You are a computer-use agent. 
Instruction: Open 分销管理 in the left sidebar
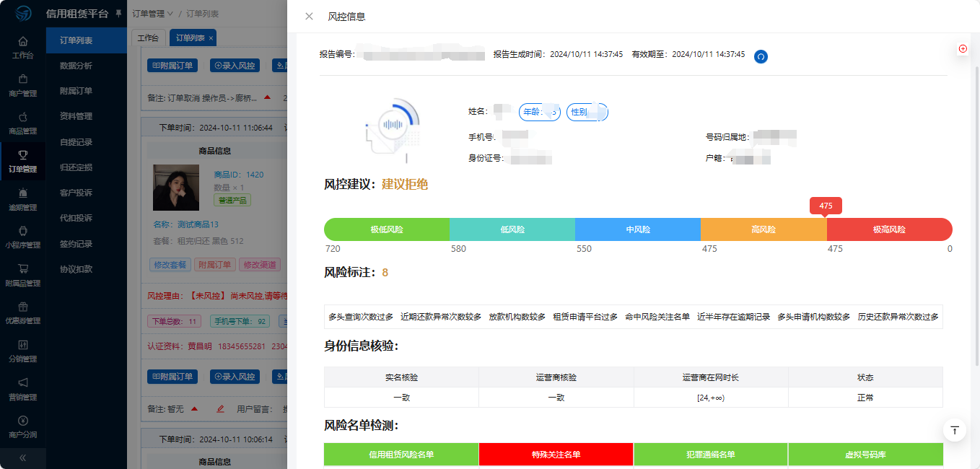coord(23,351)
